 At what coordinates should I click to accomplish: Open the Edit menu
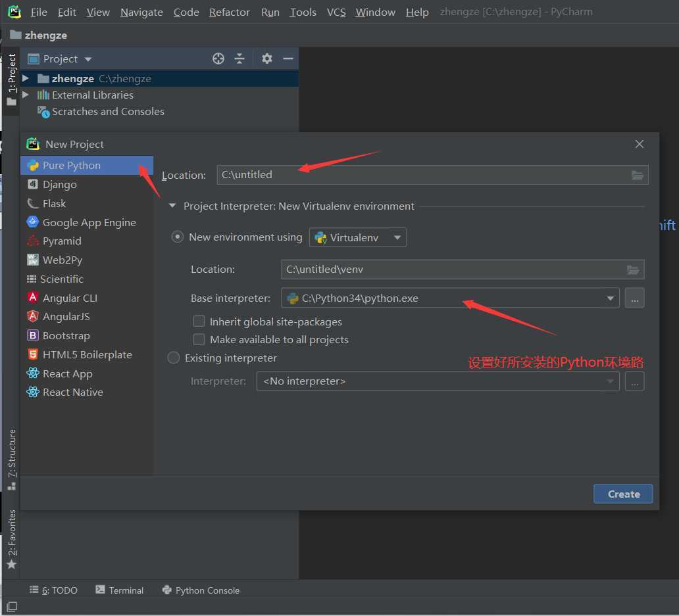[x=67, y=12]
